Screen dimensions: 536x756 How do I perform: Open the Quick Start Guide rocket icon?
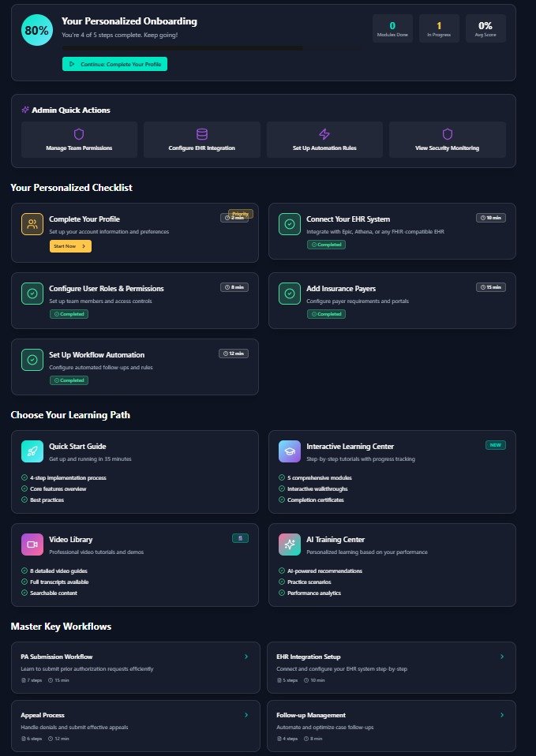pos(32,451)
